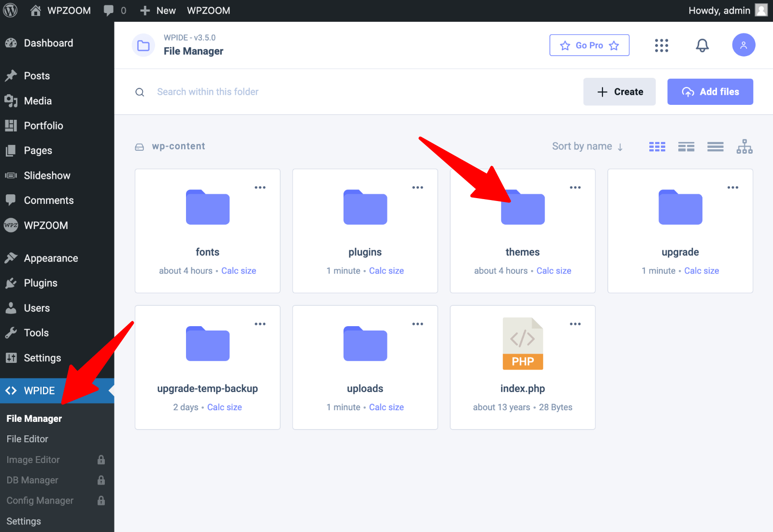Viewport: 773px width, 532px height.
Task: Open WPIDE Settings submenu item
Action: point(24,521)
